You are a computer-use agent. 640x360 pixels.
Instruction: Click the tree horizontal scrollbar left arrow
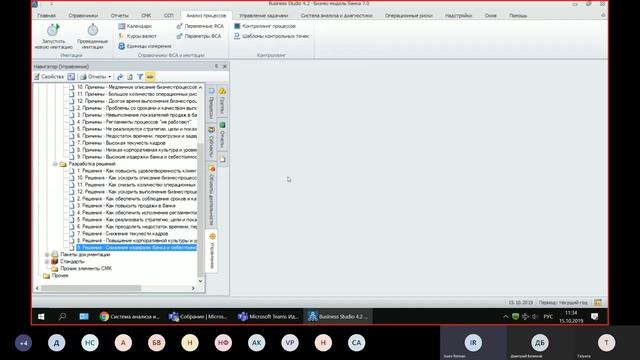click(37, 288)
